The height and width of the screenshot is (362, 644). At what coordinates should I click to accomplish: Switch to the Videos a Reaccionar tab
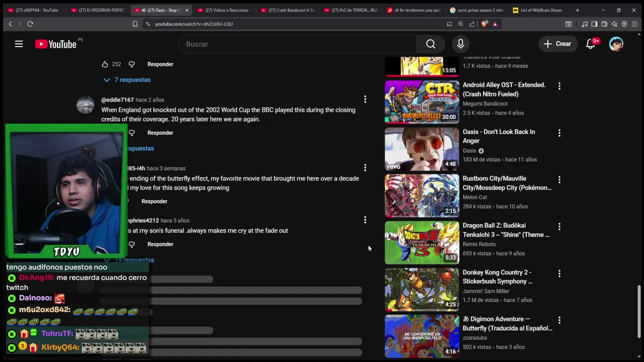click(x=224, y=10)
